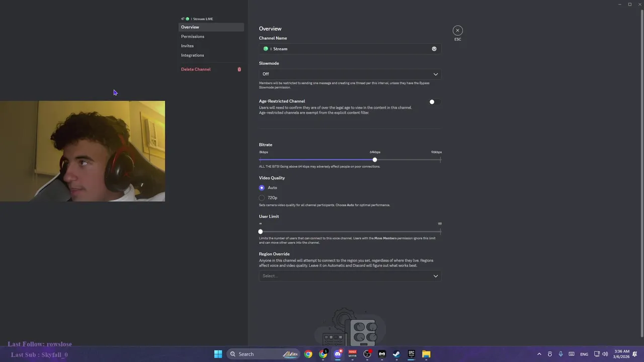644x362 pixels.
Task: Open the Permissions settings tab
Action: (211, 36)
